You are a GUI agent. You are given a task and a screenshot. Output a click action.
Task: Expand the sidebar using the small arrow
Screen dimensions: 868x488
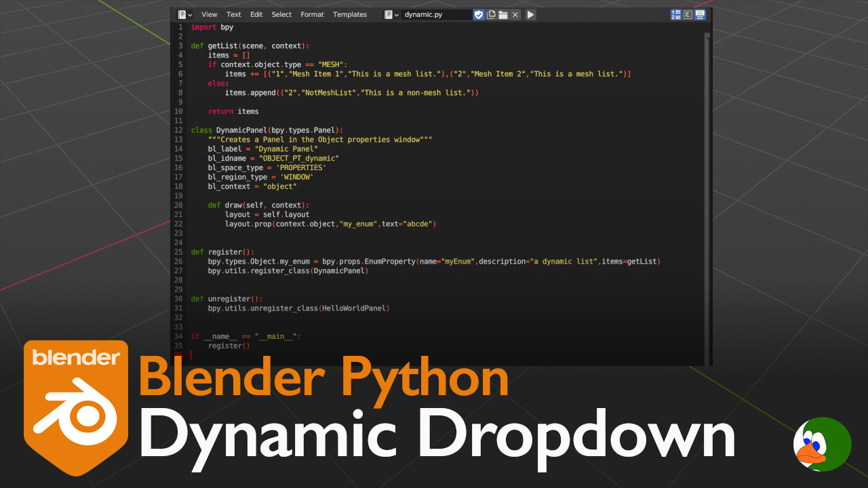(708, 35)
